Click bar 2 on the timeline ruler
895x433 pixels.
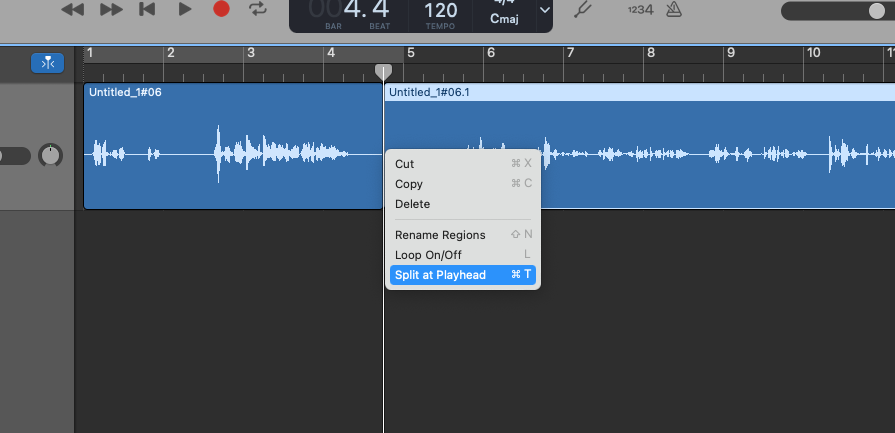click(170, 54)
